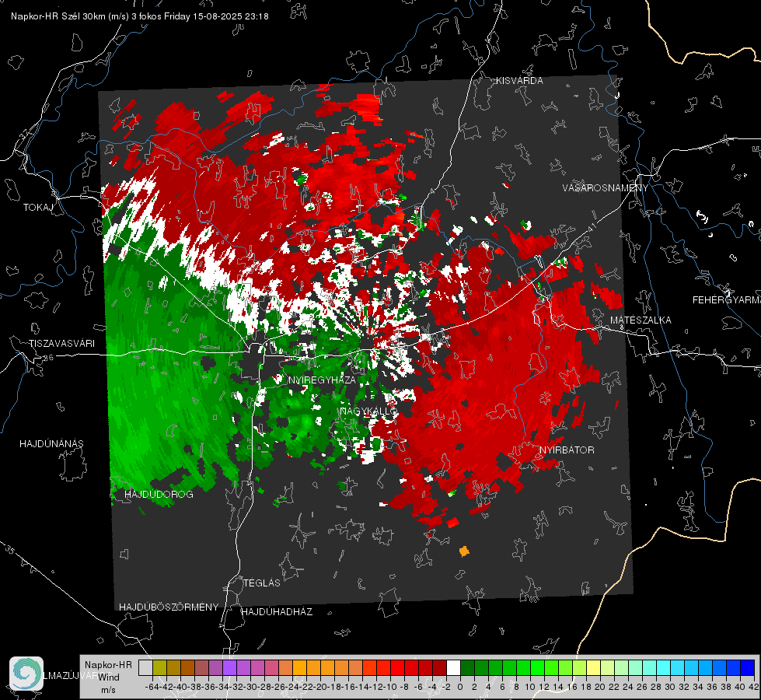Viewport: 761px width, 700px height.
Task: Select the HAJDÚHADHÁZ label
Action: pyautogui.click(x=277, y=612)
